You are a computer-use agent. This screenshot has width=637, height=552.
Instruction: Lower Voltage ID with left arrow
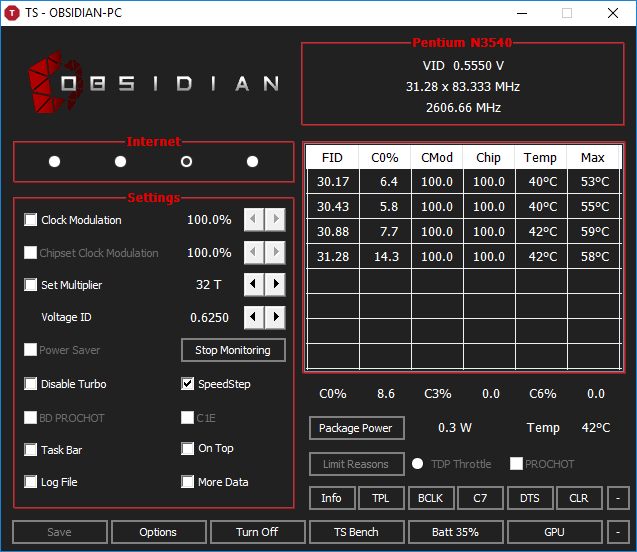[x=255, y=317]
